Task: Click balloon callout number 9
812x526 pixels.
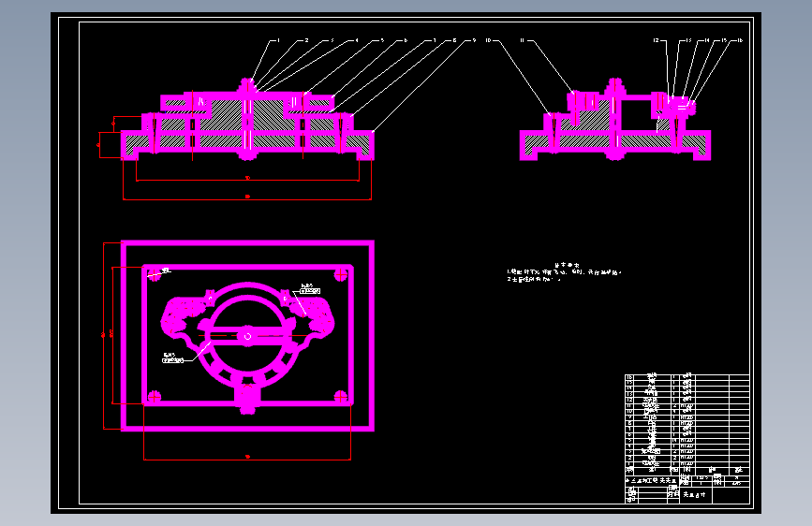Action: pyautogui.click(x=473, y=40)
